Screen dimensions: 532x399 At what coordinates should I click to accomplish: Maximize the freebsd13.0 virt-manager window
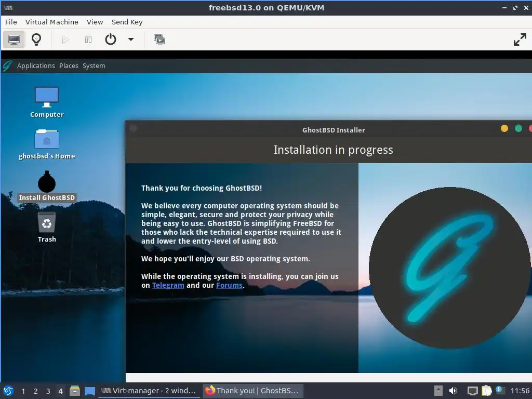[x=515, y=8]
